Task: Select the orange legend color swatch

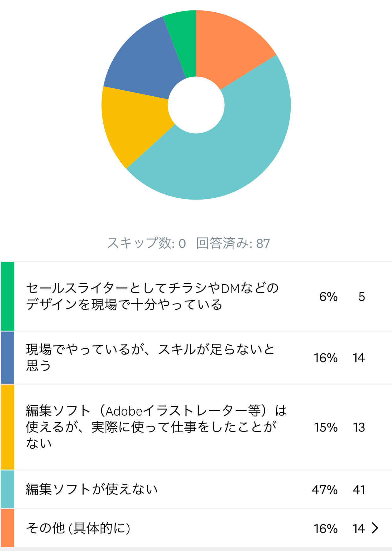Action: tap(8, 528)
